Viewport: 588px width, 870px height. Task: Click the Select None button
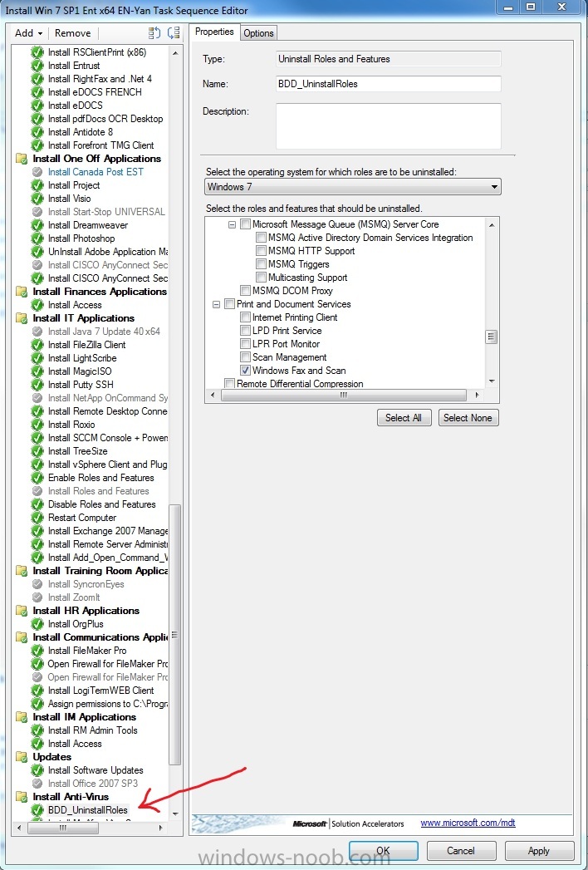click(468, 418)
